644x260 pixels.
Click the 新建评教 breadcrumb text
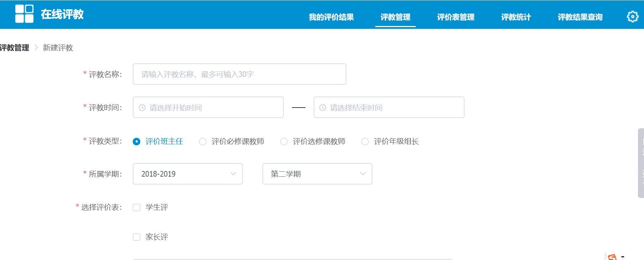pos(58,48)
